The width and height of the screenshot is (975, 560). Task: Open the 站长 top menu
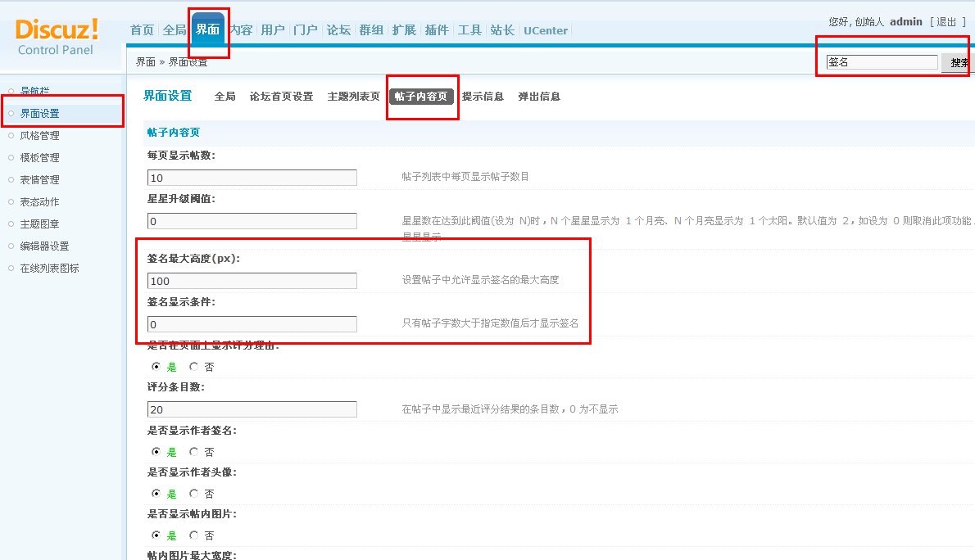[501, 29]
